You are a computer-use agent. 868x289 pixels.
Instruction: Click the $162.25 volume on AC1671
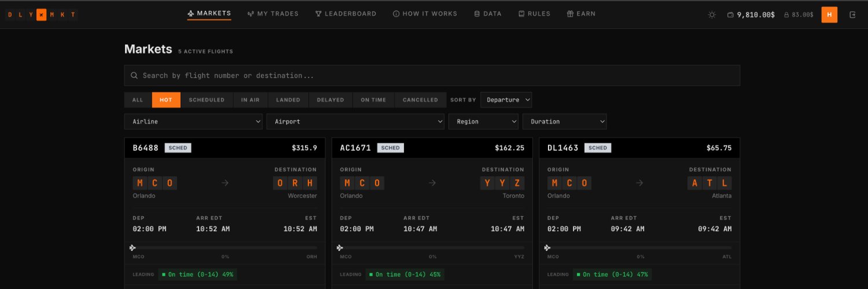click(510, 148)
